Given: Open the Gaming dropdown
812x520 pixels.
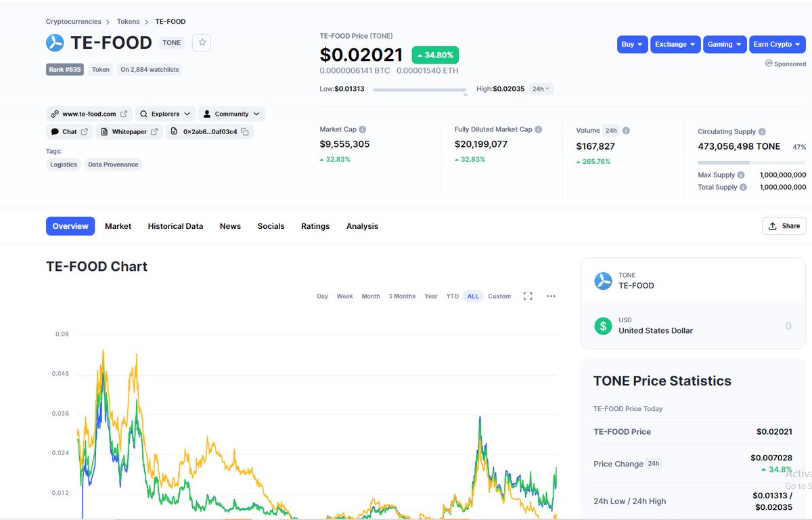Looking at the screenshot, I should tap(725, 44).
